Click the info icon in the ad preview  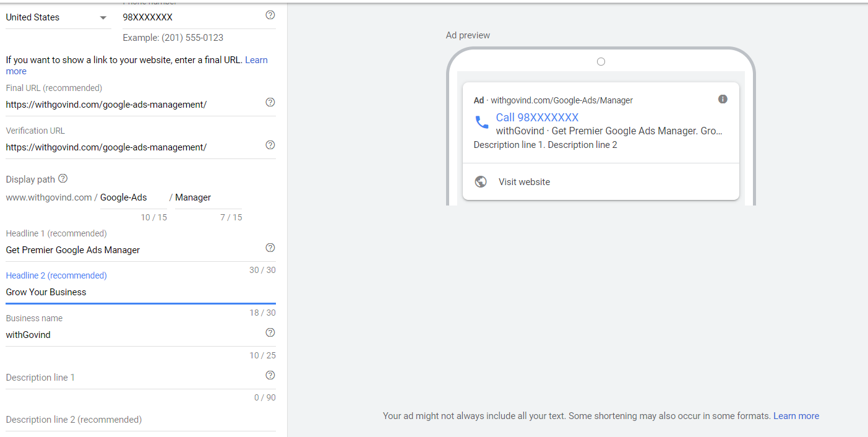point(723,98)
